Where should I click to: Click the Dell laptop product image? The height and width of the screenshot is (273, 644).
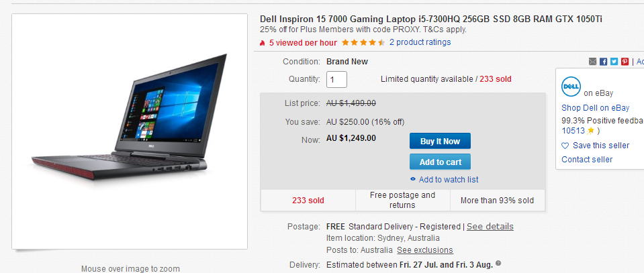point(130,131)
